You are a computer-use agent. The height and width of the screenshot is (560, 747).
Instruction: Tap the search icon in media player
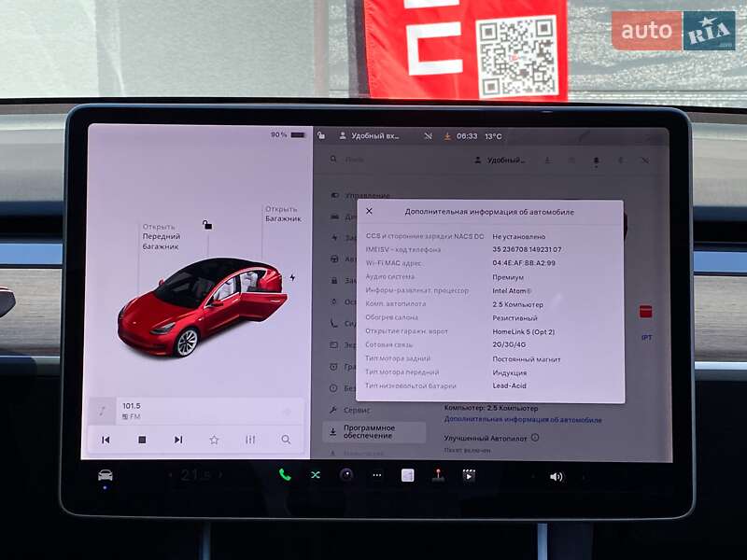coord(286,439)
